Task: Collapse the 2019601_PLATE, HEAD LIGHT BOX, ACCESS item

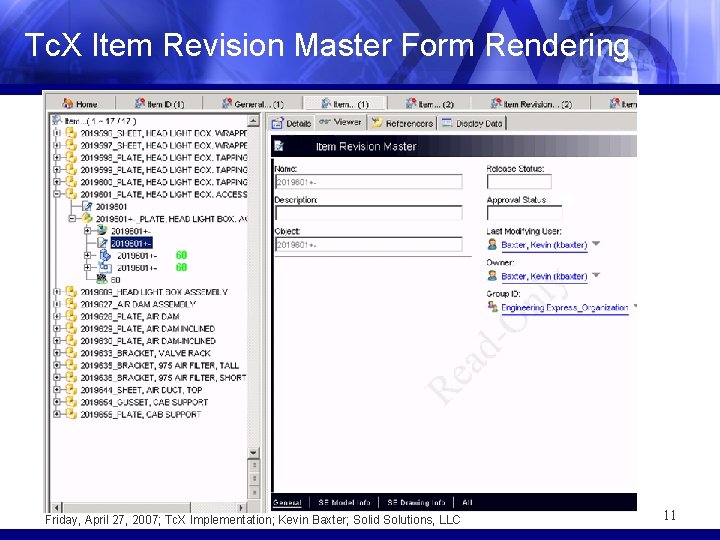Action: [x=56, y=194]
